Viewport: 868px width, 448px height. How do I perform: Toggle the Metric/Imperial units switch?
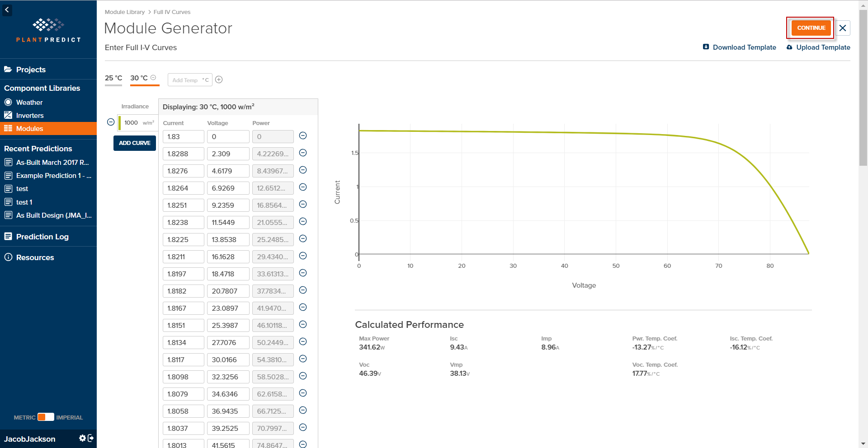(x=46, y=417)
